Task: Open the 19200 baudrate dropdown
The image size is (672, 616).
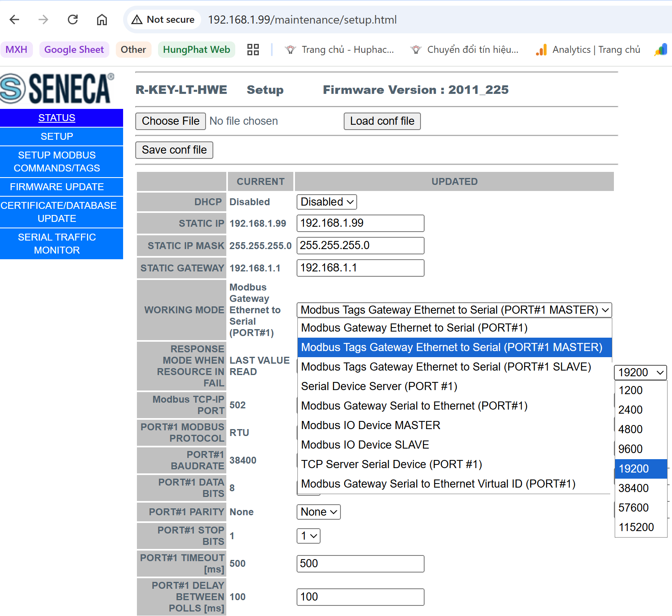Action: tap(641, 372)
